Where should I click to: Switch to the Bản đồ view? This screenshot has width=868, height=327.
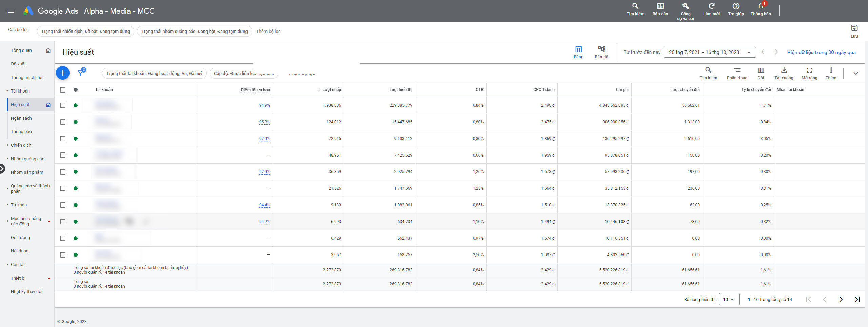pos(601,52)
